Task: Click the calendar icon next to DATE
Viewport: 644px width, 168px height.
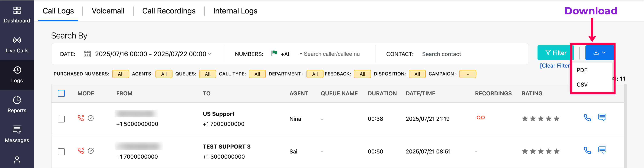Action: coord(87,54)
